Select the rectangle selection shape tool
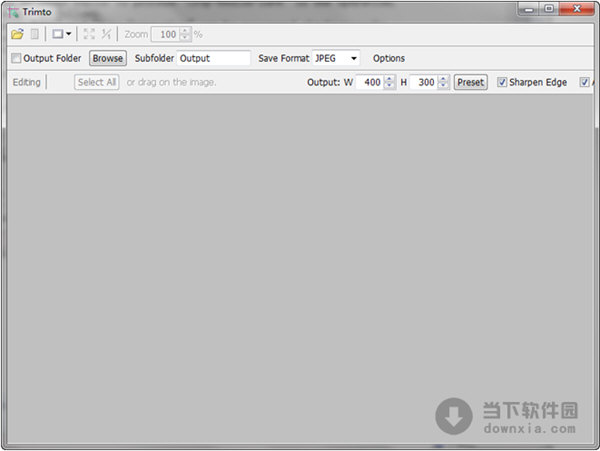This screenshot has width=600, height=451. pos(58,34)
